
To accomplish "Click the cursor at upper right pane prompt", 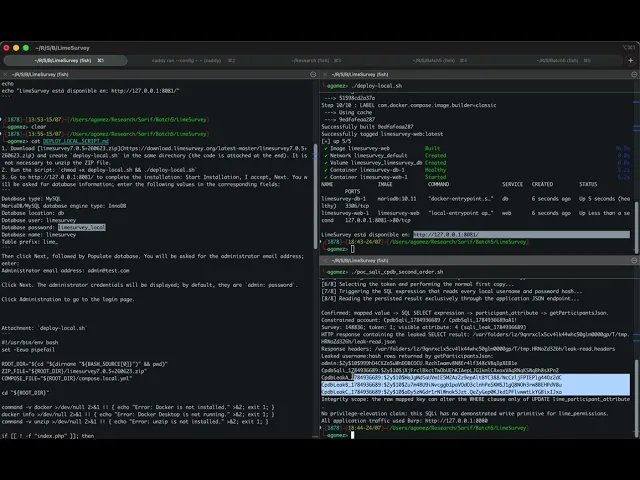I will pyautogui.click(x=353, y=249).
